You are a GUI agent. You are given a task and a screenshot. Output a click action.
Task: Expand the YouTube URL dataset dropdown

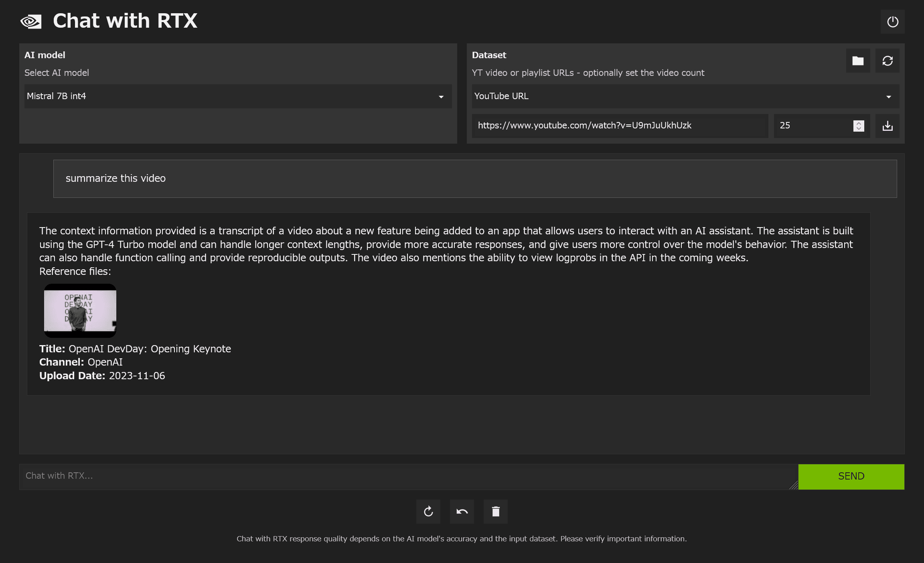(685, 96)
